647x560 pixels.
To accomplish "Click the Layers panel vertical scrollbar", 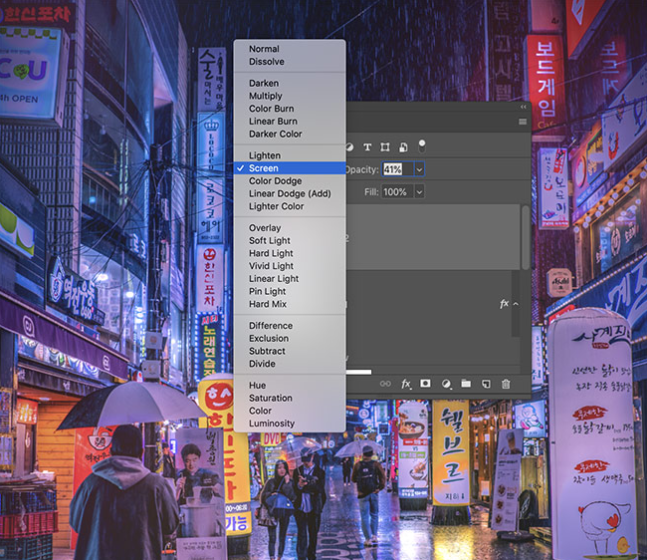I will coord(525,238).
